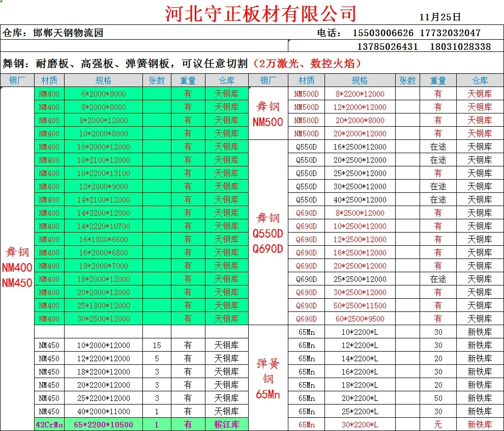Select the cell 40*2000*11000 for NM450
Viewport: 504px width, 431px height.
(104, 411)
